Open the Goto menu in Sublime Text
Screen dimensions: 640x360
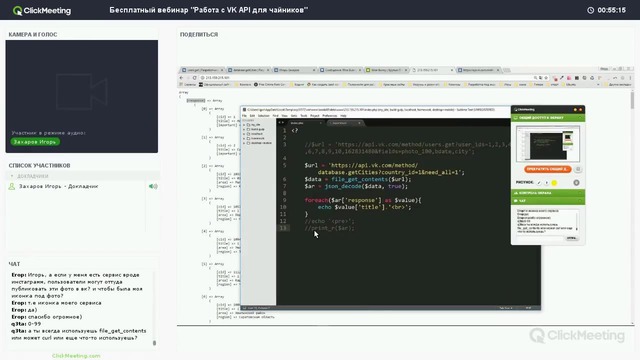pyautogui.click(x=294, y=116)
